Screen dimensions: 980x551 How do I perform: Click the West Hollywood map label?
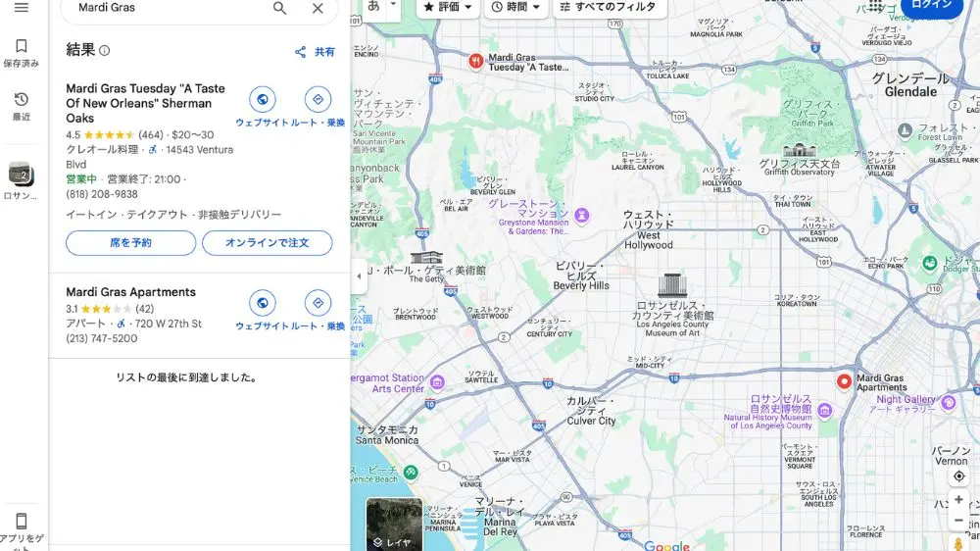[x=648, y=229]
